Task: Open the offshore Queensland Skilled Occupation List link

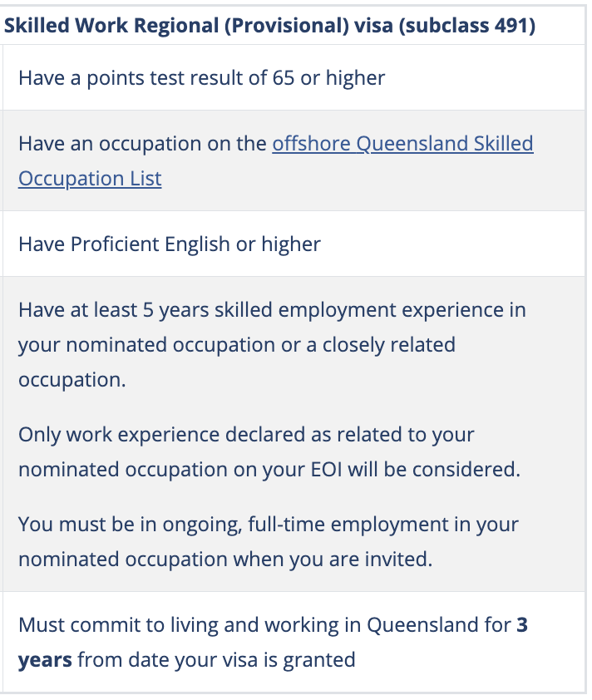Action: [x=402, y=144]
